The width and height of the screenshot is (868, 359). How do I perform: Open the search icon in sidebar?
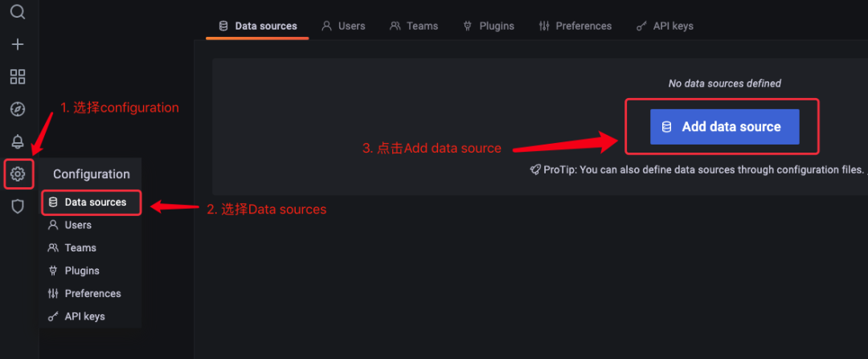click(x=18, y=12)
